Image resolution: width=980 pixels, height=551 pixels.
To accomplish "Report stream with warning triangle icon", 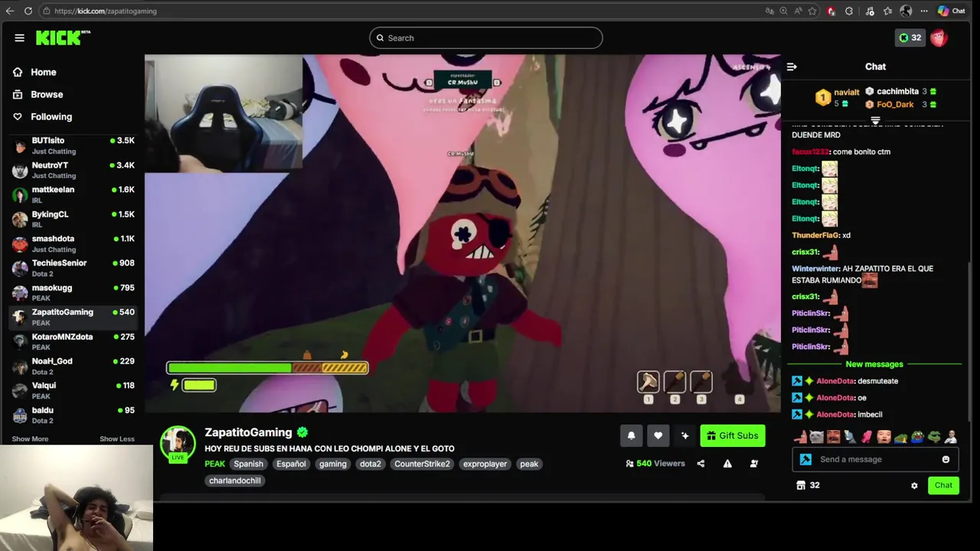I will click(x=727, y=464).
